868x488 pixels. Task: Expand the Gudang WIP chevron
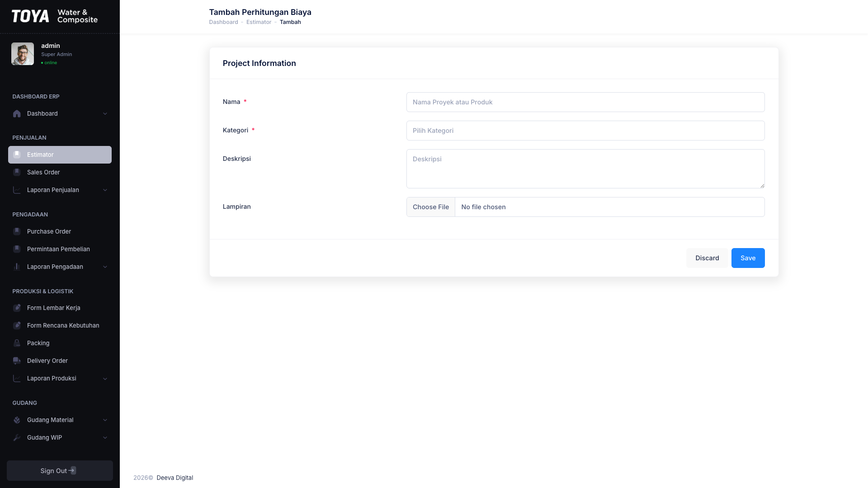coord(105,437)
